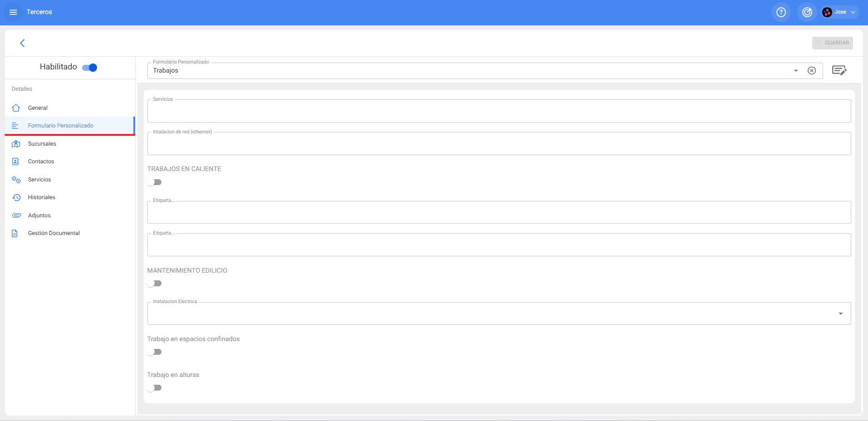Click the Sucursales map icon
This screenshot has width=868, height=421.
(x=16, y=144)
